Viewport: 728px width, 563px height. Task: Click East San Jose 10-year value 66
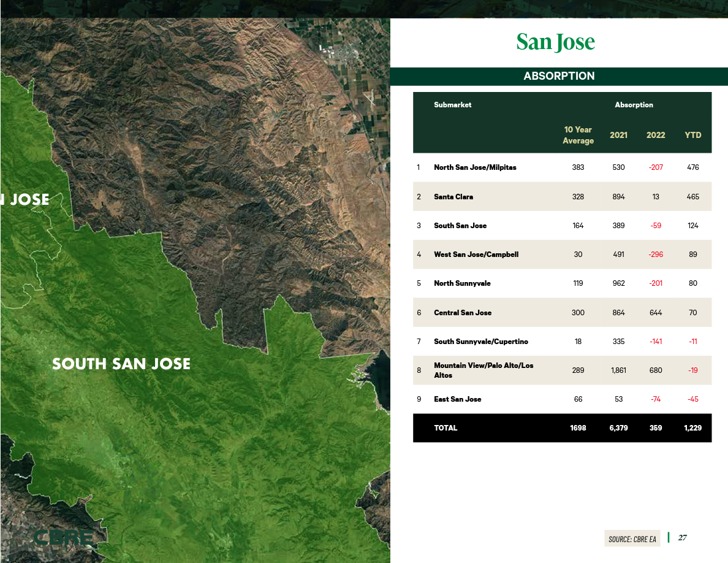pos(578,399)
